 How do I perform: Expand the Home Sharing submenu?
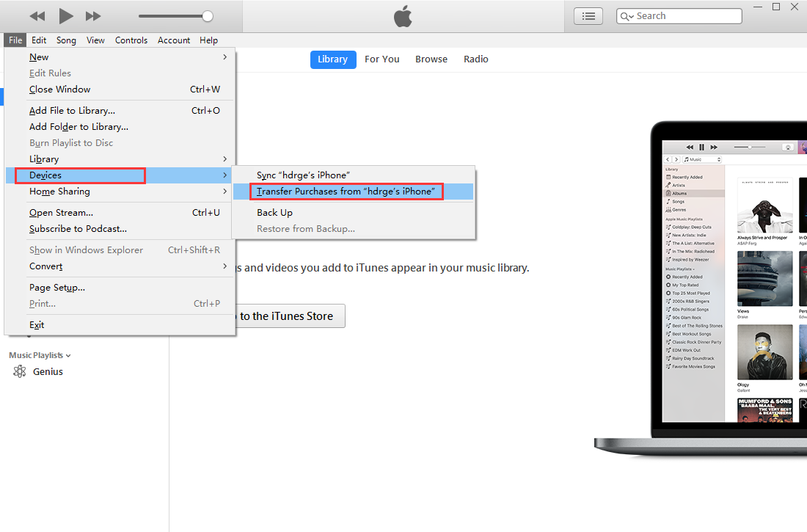120,191
